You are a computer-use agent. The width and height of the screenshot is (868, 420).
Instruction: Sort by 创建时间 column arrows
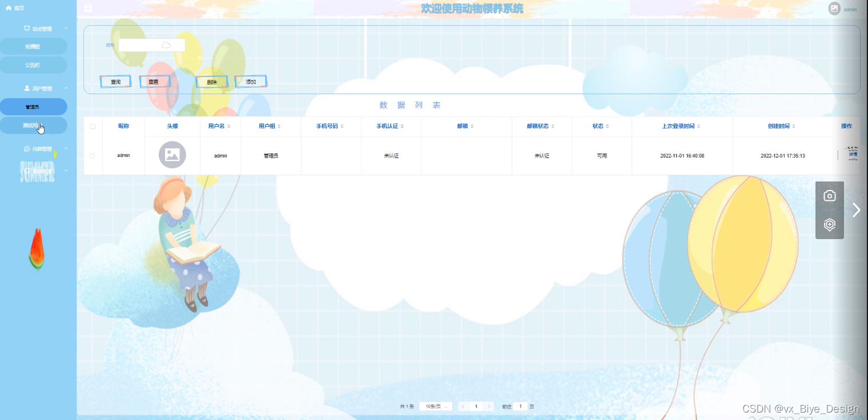[794, 126]
